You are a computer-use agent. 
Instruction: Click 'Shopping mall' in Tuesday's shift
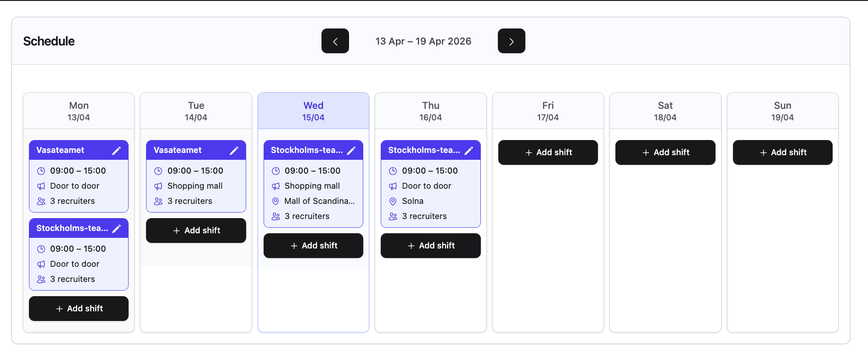[x=195, y=186]
